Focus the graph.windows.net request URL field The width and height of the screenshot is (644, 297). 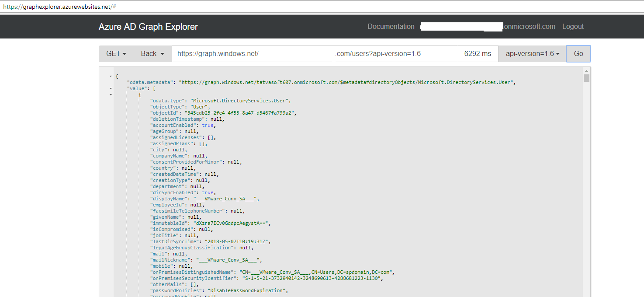335,53
